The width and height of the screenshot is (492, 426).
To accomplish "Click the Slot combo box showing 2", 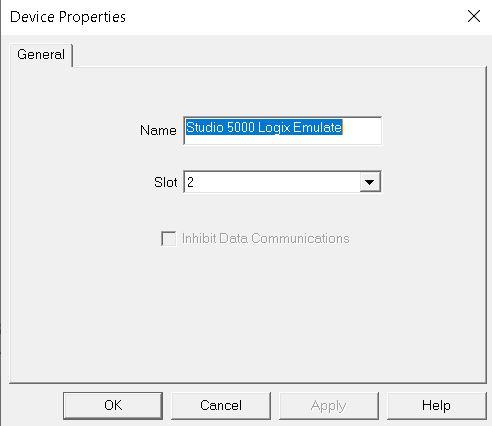I will (282, 182).
